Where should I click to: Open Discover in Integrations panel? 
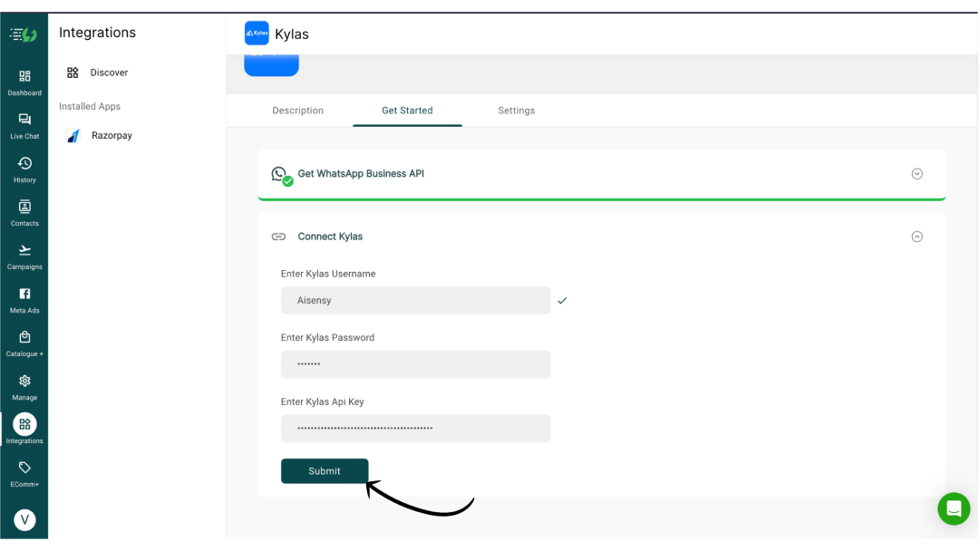(x=109, y=72)
